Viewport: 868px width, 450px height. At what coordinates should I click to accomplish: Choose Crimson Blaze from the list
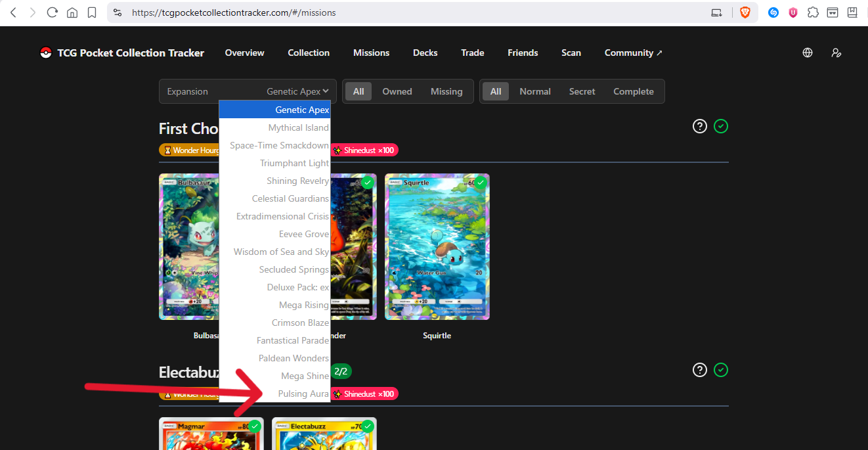tap(274, 323)
